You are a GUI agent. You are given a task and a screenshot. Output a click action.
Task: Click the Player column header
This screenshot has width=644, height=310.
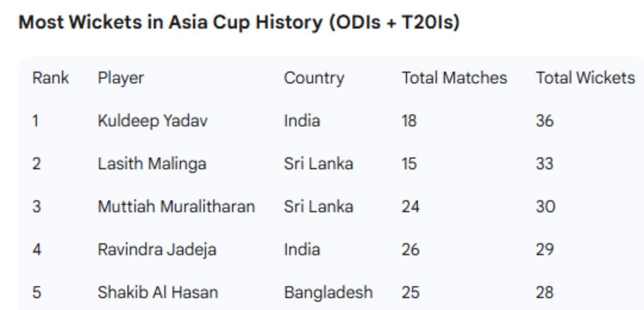(121, 78)
